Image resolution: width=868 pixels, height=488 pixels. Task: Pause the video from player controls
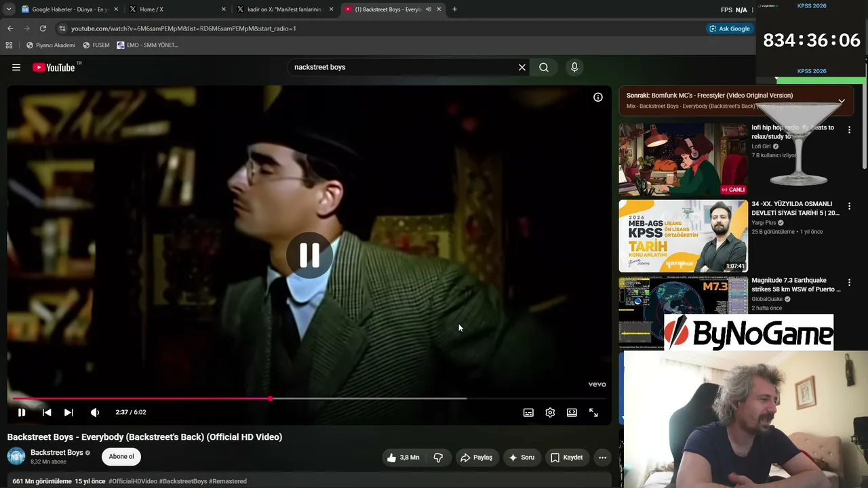point(22,412)
